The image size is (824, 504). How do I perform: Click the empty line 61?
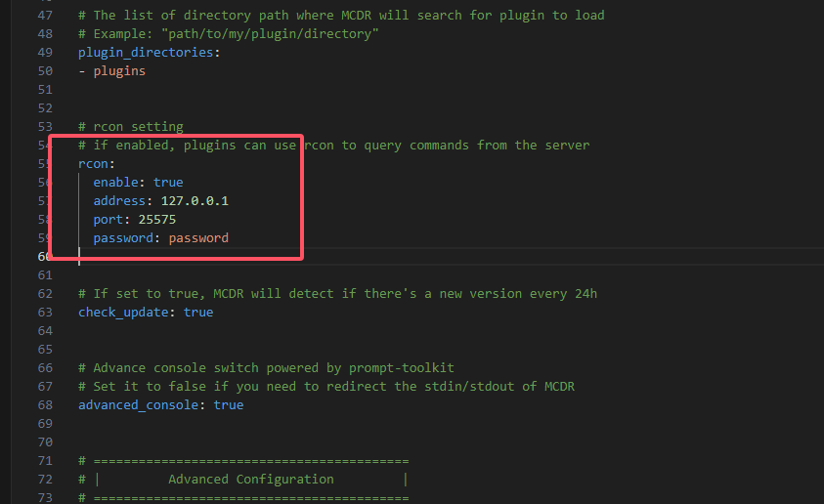coord(420,275)
